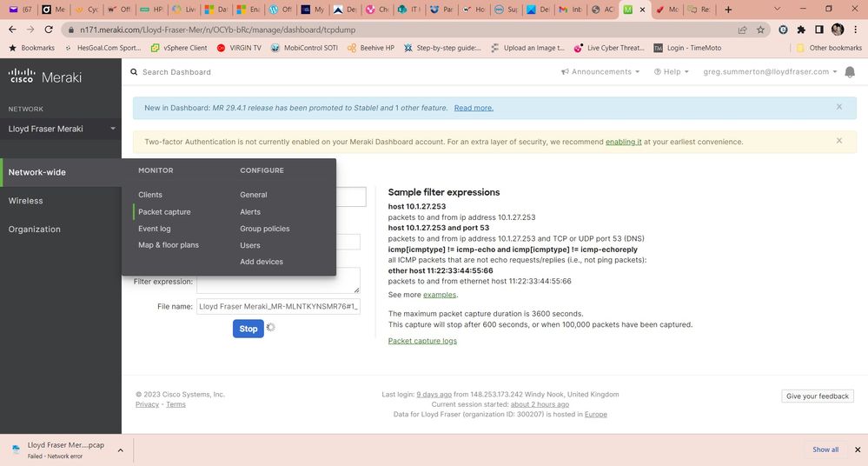
Task: Expand the Lloyd Fraser Meraki network dropdown
Action: coord(61,129)
